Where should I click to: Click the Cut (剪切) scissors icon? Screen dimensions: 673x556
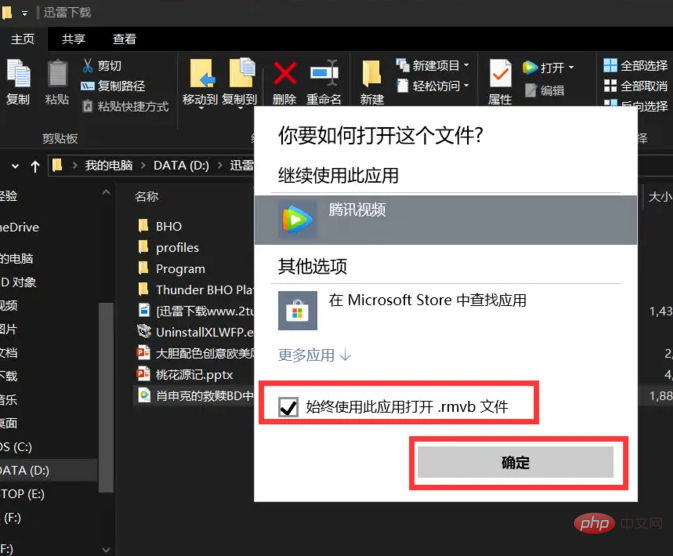87,65
